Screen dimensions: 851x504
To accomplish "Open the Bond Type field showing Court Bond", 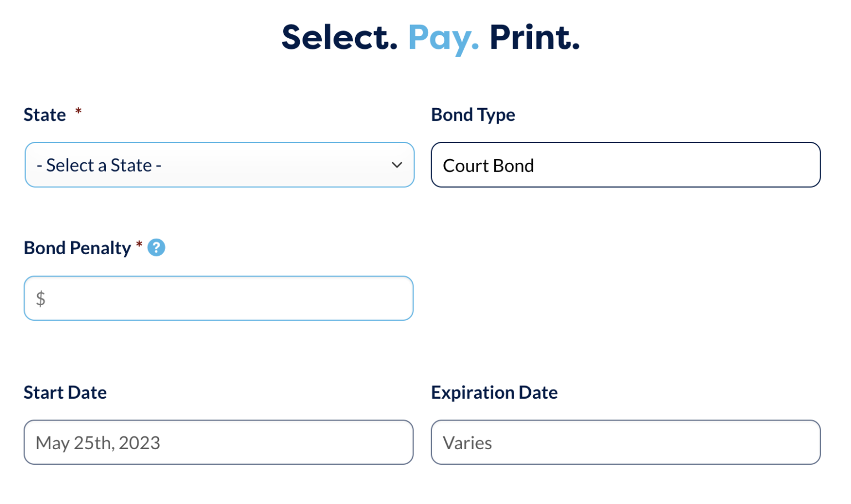I will pos(626,164).
